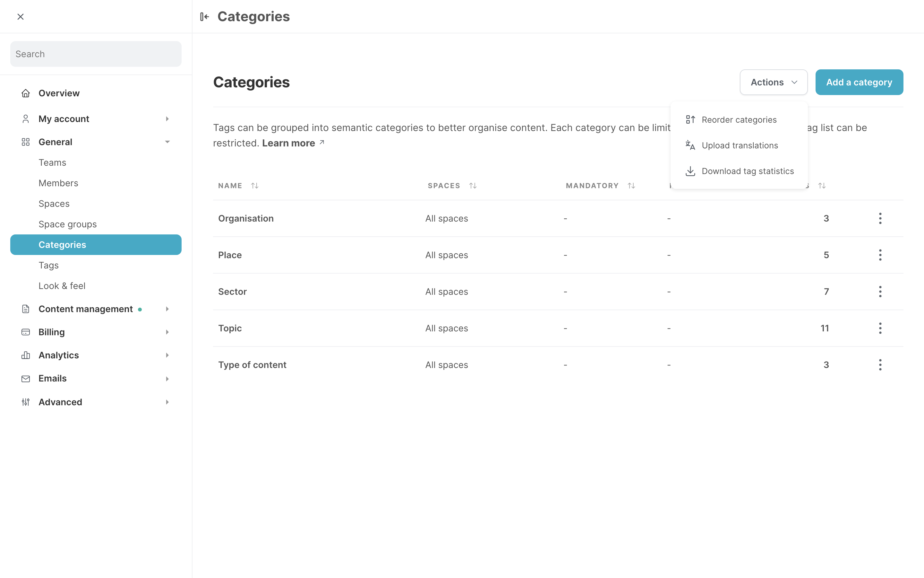Viewport: 924px width, 578px height.
Task: Open the three-dot menu for Organisation
Action: [880, 218]
